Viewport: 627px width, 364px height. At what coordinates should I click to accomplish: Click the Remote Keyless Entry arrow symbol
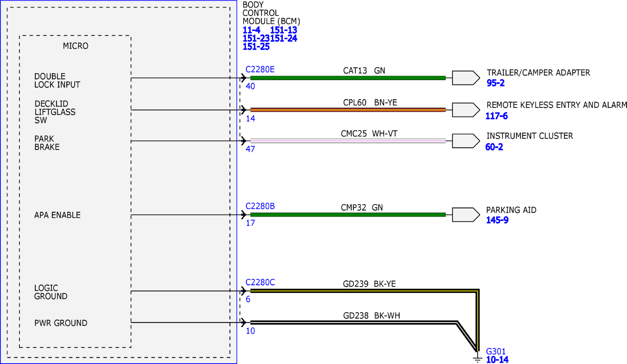tap(466, 110)
